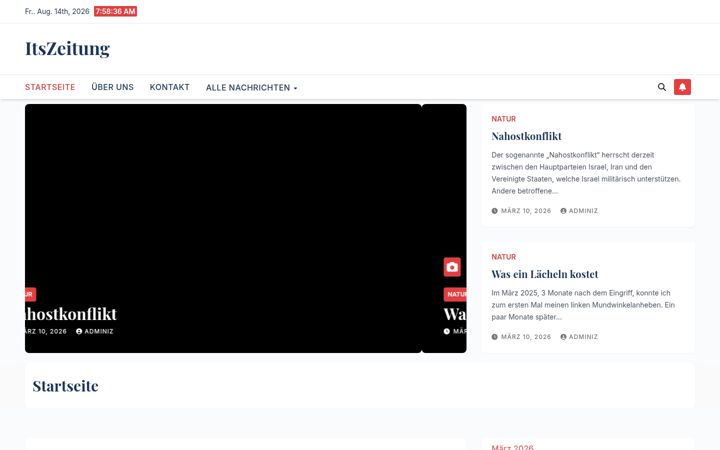Click the user icon beside Nahostkonflikt card author
Image resolution: width=720 pixels, height=450 pixels.
(563, 211)
